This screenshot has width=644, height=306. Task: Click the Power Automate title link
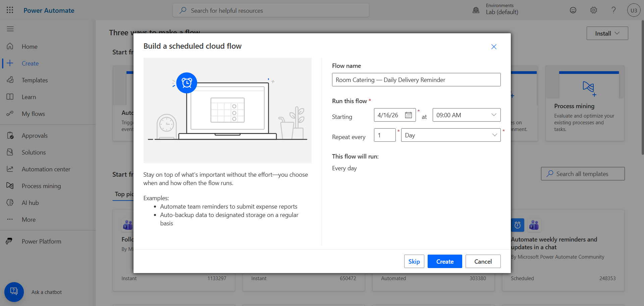(49, 10)
